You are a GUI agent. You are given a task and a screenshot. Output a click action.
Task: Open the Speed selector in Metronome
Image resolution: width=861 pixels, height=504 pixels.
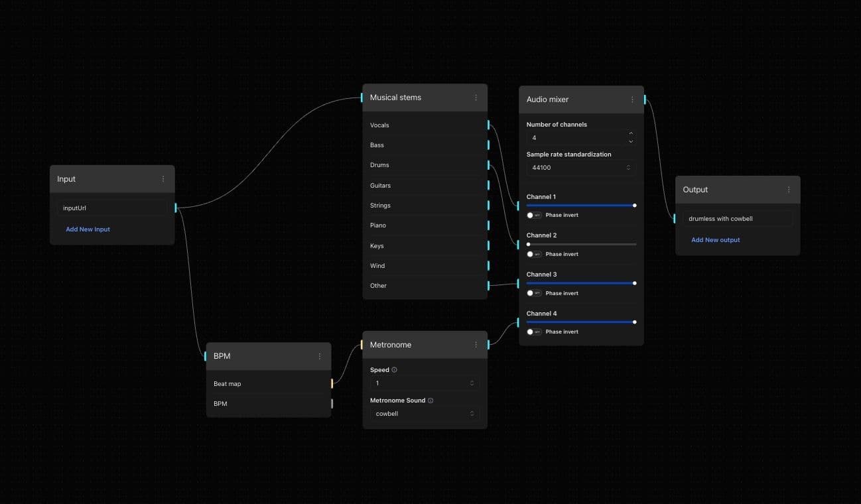[x=424, y=383]
